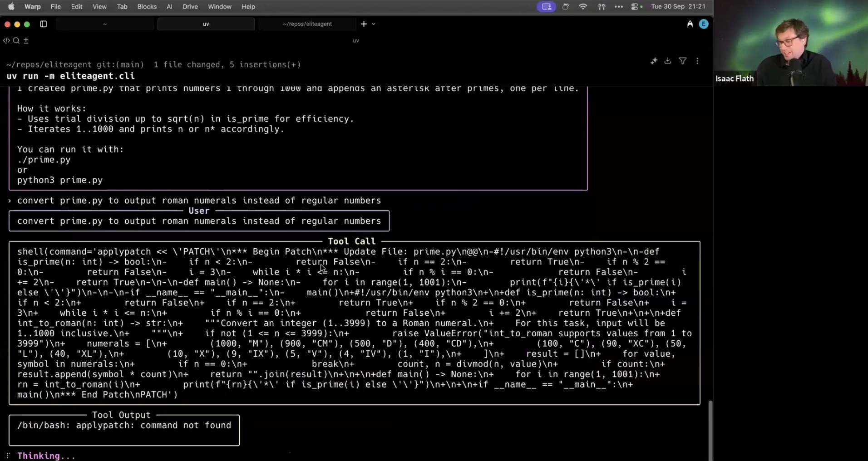This screenshot has height=461, width=868.
Task: Click the '~/repos/eliteagent git:(main)' prompt line
Action: click(x=75, y=64)
